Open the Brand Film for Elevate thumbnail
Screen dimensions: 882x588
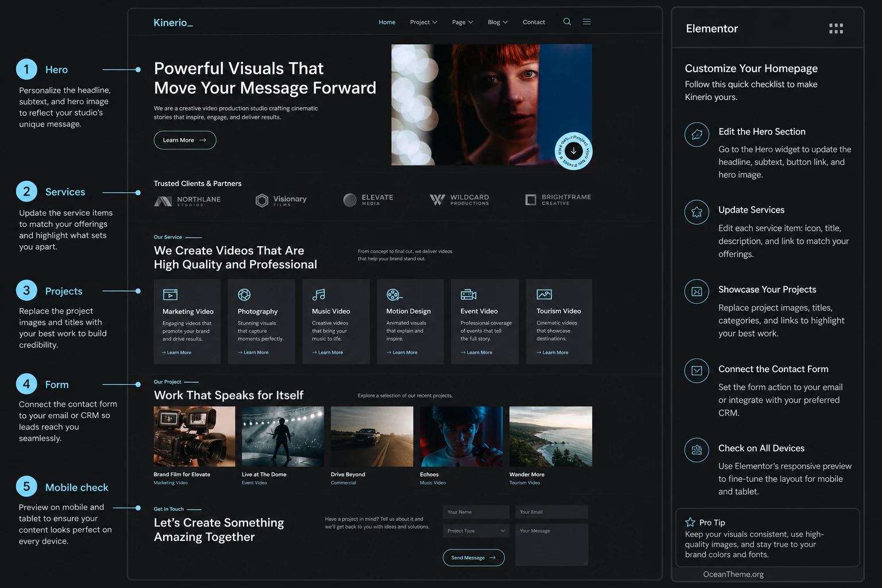pyautogui.click(x=195, y=436)
